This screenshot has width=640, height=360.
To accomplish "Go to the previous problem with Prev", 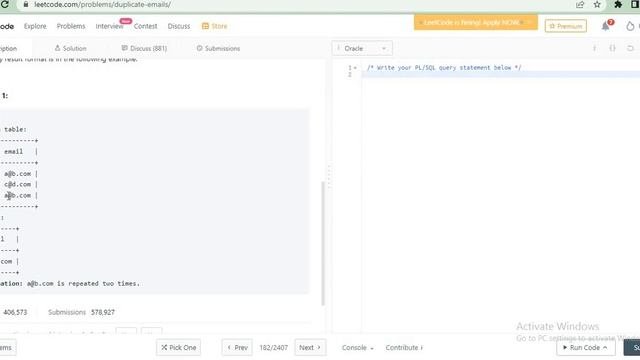I will (237, 347).
